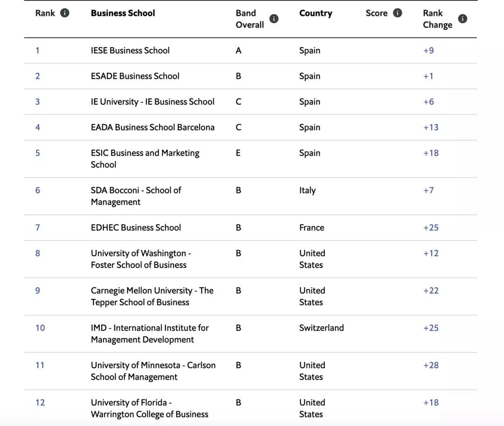Select ESADE Business School row
Viewport: 504px width, 426px height.
[135, 76]
